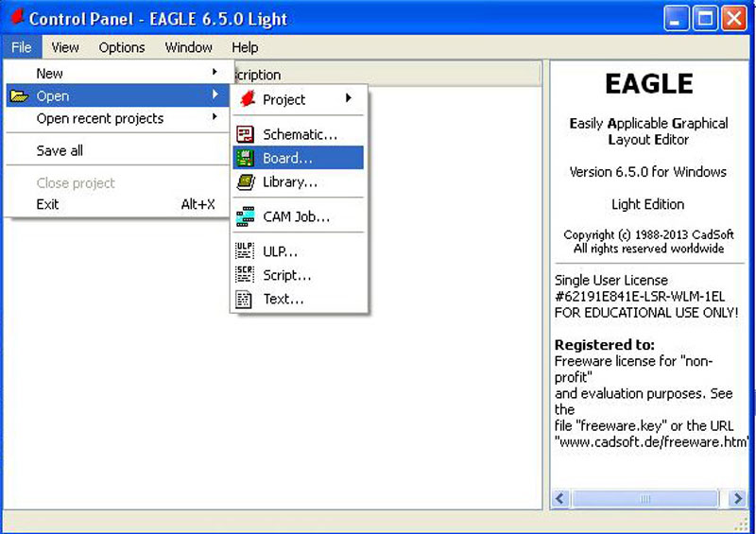Open the Options menu
Viewport: 756px width, 534px height.
[122, 47]
